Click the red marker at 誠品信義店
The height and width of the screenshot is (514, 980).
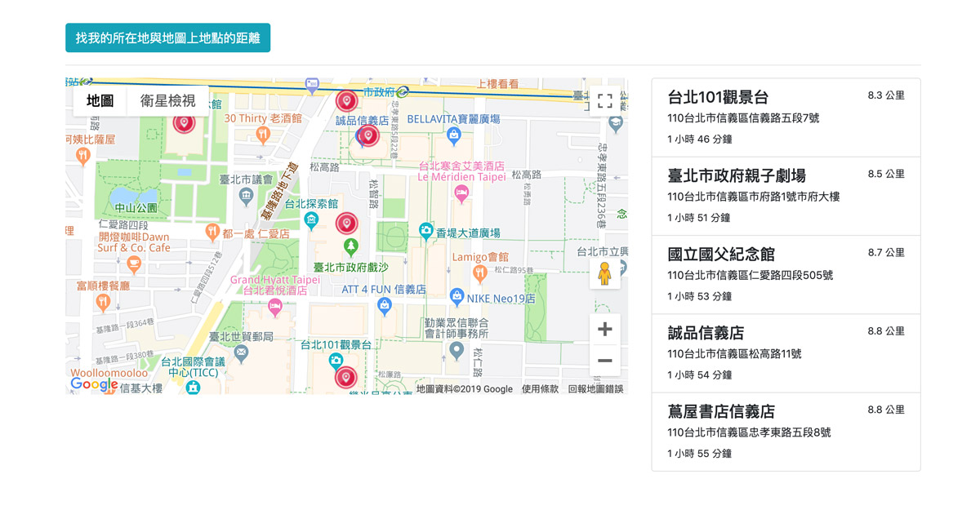tap(369, 135)
